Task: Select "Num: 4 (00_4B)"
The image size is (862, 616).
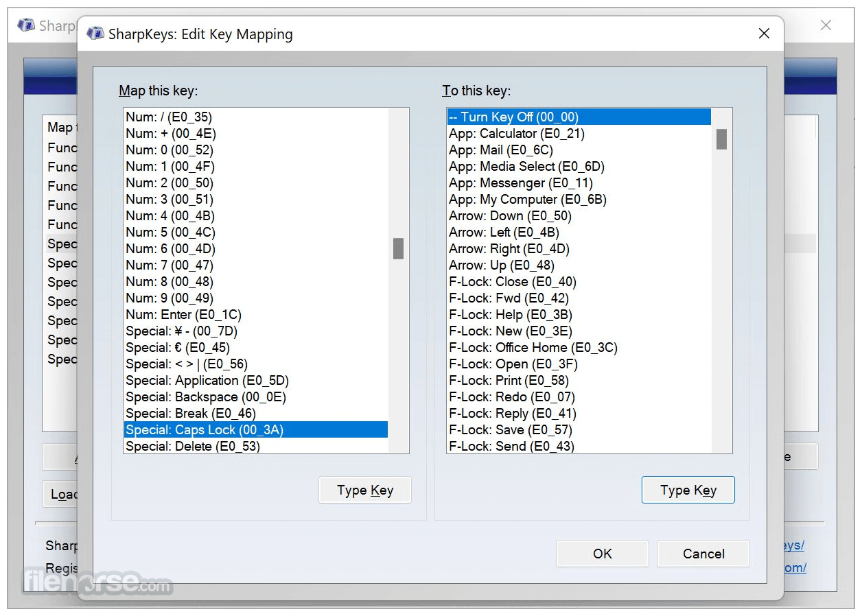Action: point(256,215)
